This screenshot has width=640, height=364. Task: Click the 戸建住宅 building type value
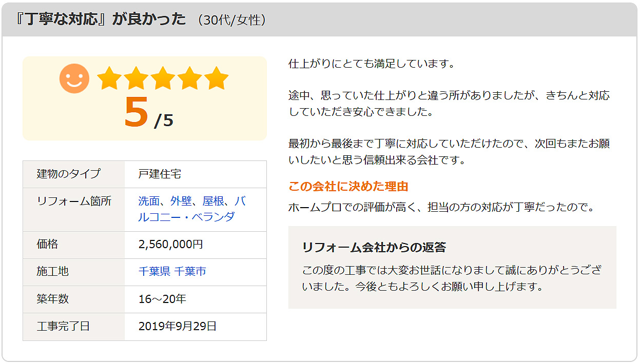pos(160,174)
